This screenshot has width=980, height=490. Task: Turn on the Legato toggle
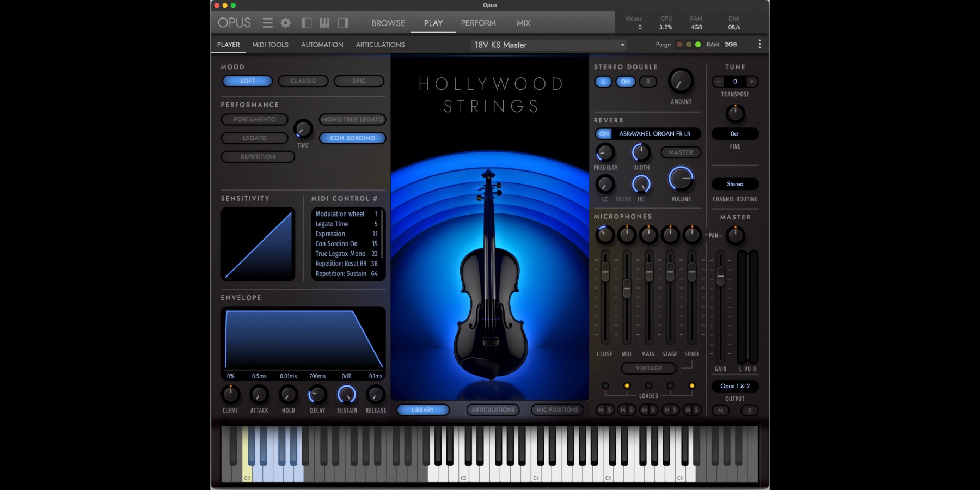click(254, 138)
